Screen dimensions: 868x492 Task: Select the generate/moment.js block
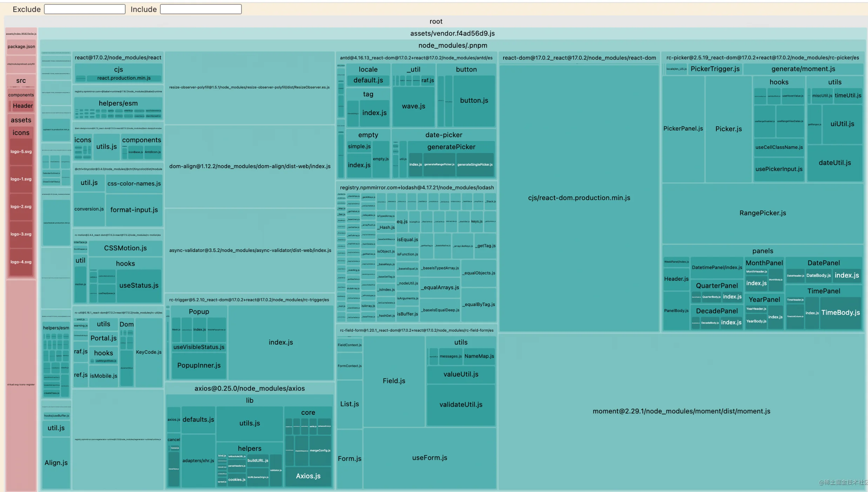click(x=803, y=69)
